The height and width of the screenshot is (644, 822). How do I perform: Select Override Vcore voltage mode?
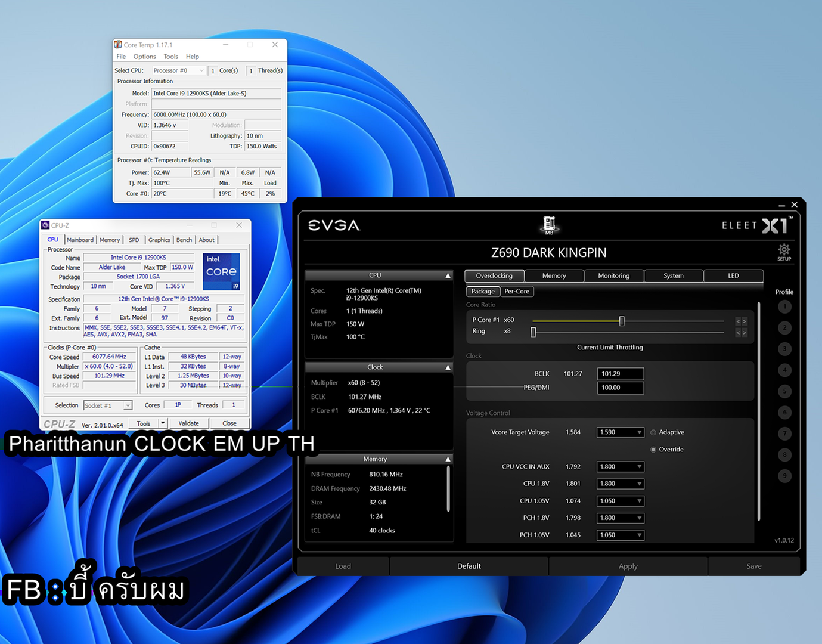(x=653, y=450)
